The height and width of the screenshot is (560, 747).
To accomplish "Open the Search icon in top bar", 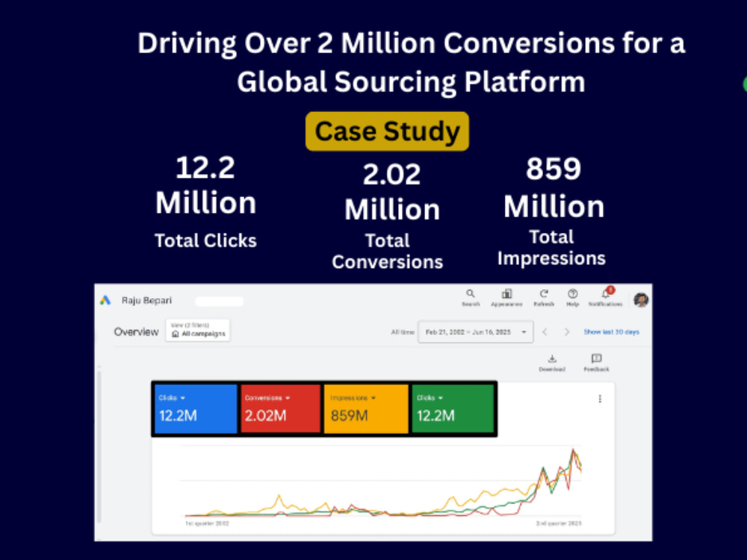I will [x=470, y=298].
